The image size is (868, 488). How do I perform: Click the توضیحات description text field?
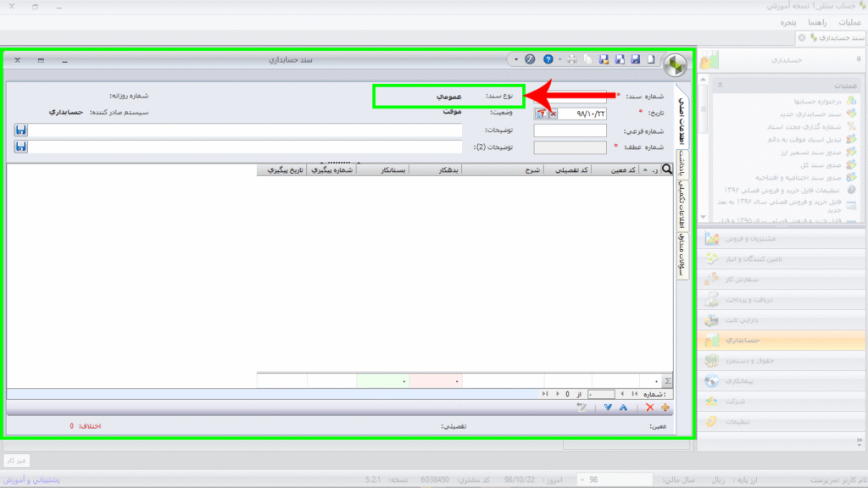click(245, 130)
